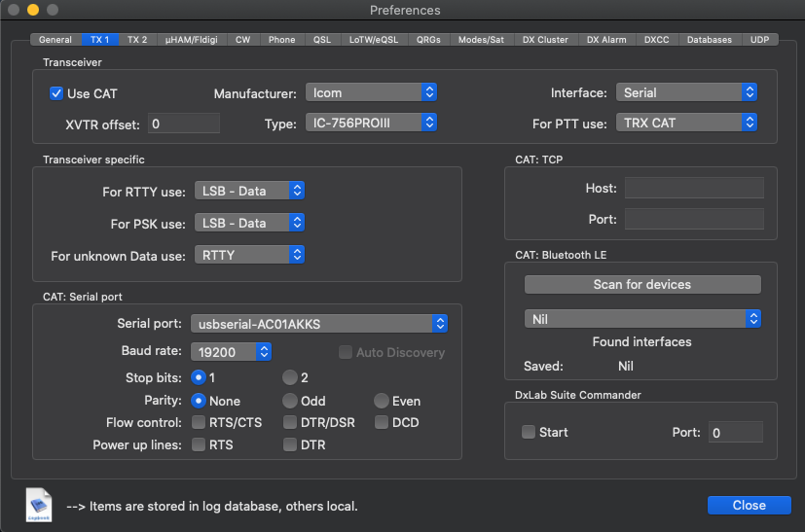The width and height of the screenshot is (805, 532).
Task: Click the Close button
Action: pyautogui.click(x=750, y=506)
